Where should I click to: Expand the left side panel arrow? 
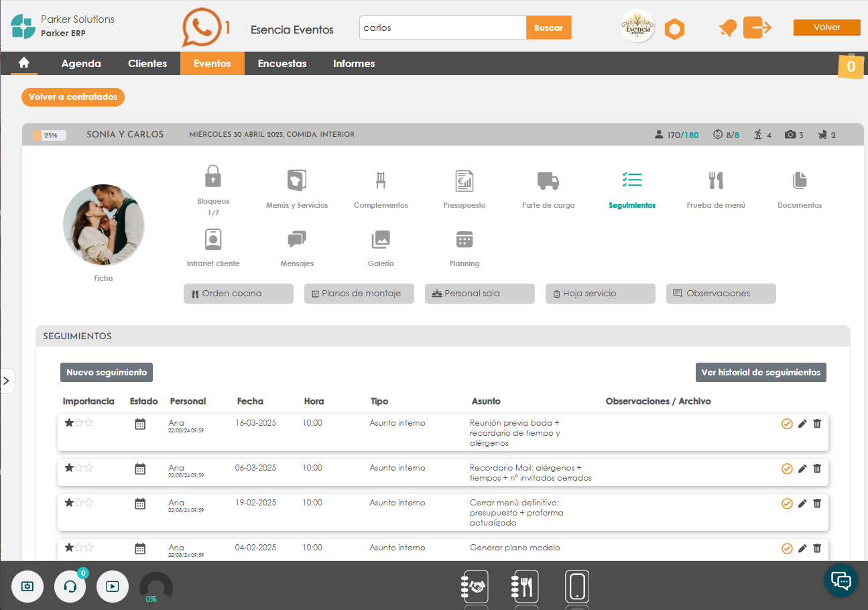(7, 380)
